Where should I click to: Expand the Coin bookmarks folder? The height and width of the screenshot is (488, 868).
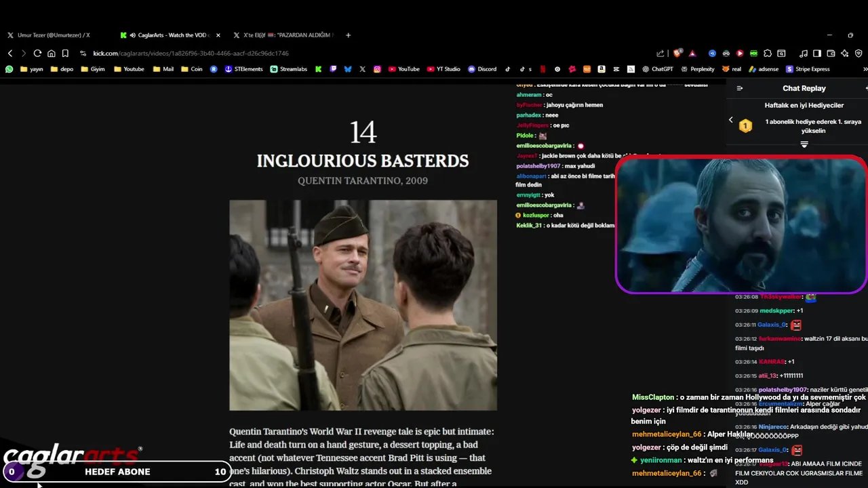tap(192, 69)
